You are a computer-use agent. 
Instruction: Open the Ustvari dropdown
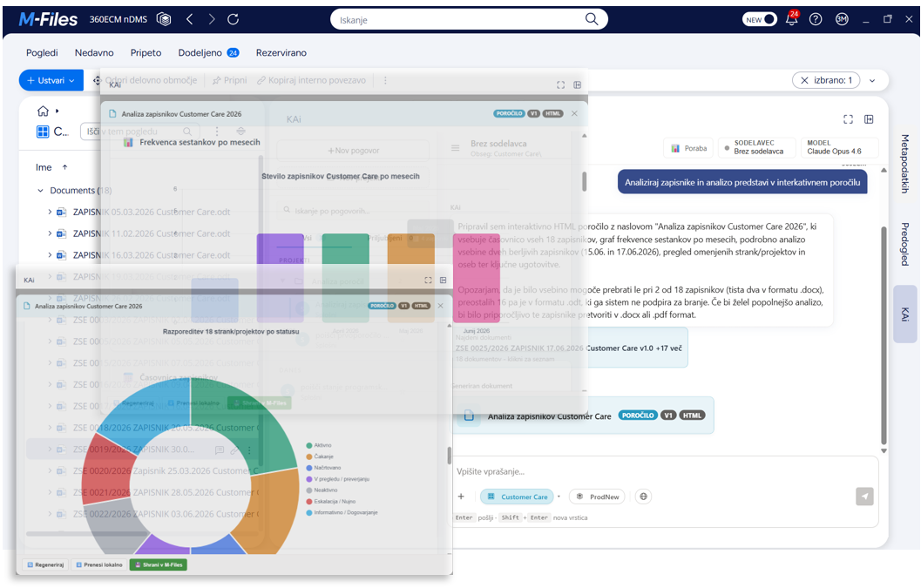[x=51, y=80]
